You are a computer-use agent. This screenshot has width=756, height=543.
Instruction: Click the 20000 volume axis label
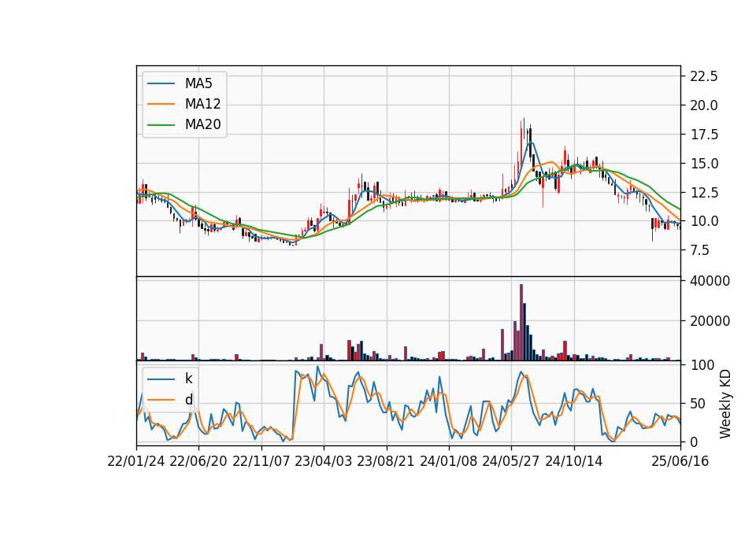click(x=710, y=321)
